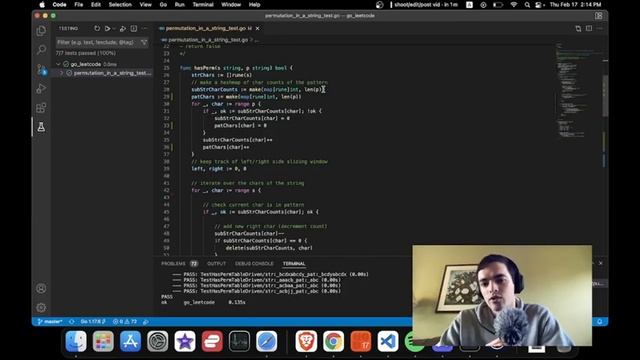Open the File menu
640x360 pixels.
coord(79,5)
